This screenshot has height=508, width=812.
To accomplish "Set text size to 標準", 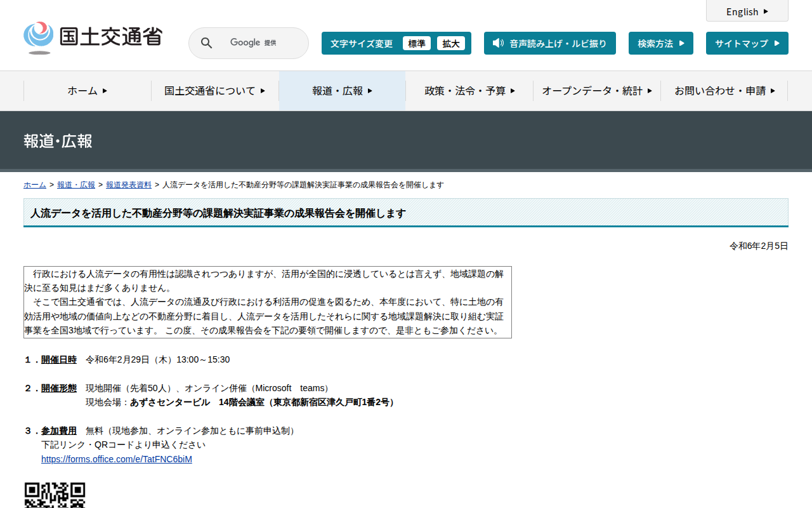I will pyautogui.click(x=417, y=43).
